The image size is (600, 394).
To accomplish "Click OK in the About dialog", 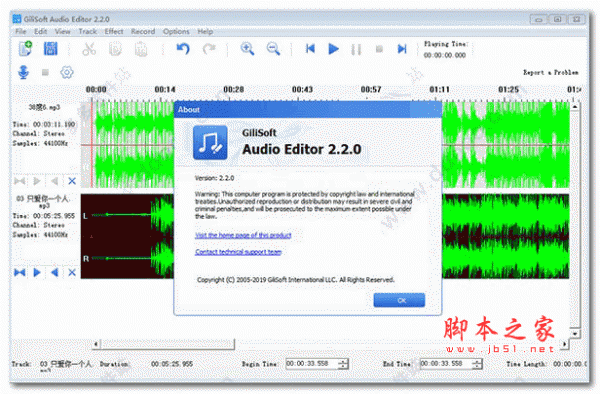I will [x=399, y=300].
